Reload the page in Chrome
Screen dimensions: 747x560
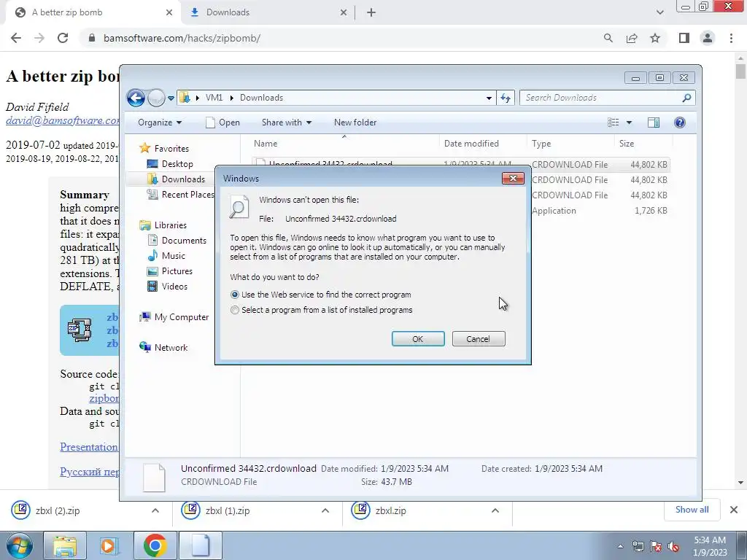coord(63,38)
